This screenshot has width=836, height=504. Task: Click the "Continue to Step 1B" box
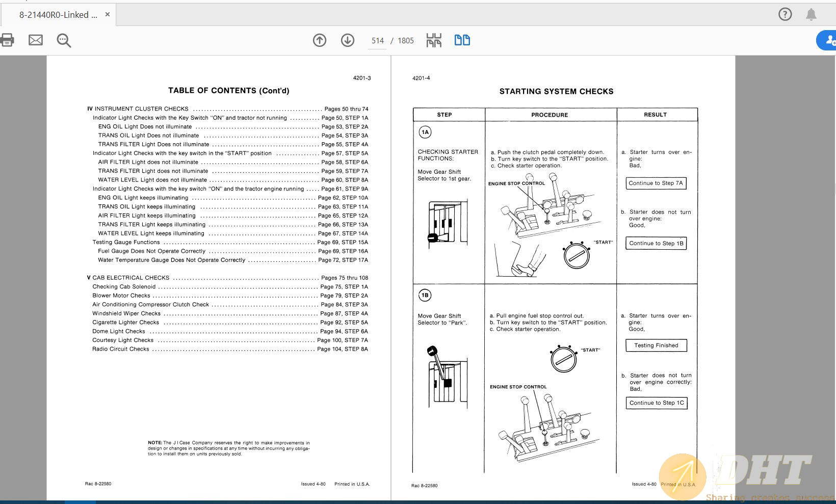pyautogui.click(x=656, y=243)
